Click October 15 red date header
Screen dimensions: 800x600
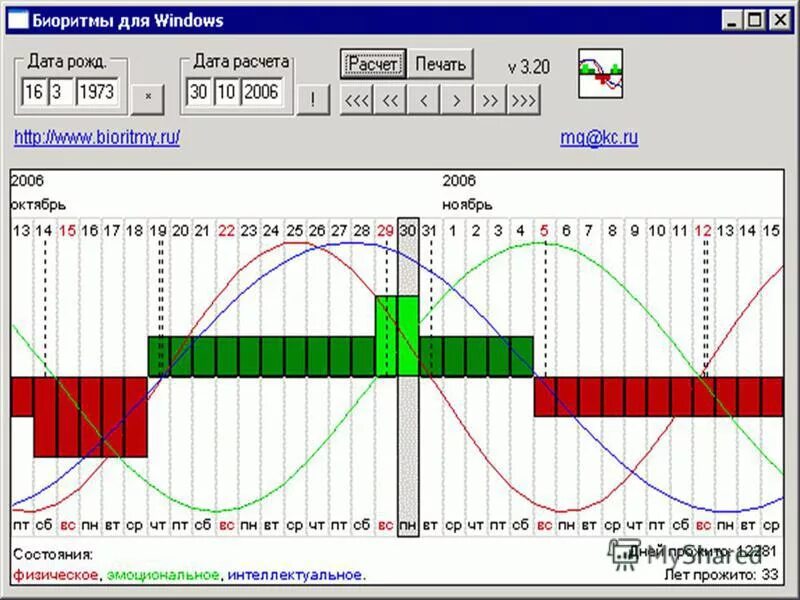67,231
